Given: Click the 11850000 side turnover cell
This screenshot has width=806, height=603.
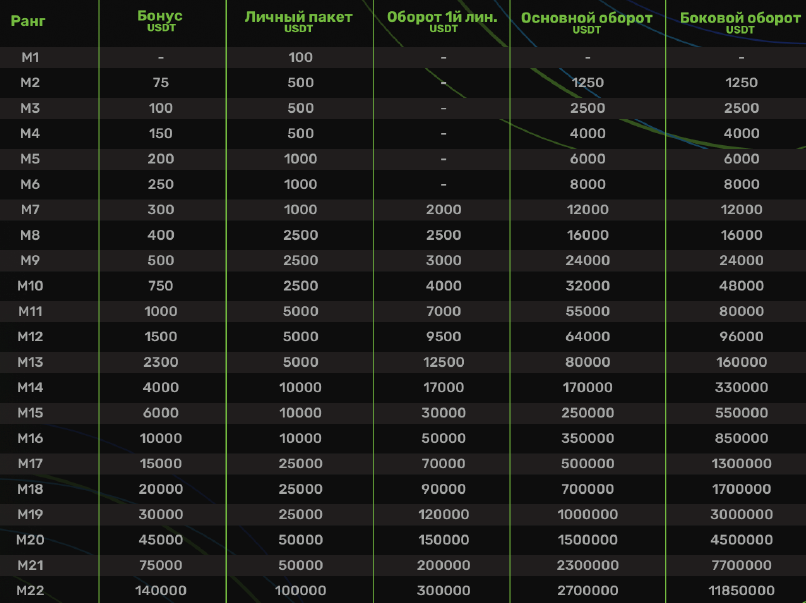Looking at the screenshot, I should (741, 591).
